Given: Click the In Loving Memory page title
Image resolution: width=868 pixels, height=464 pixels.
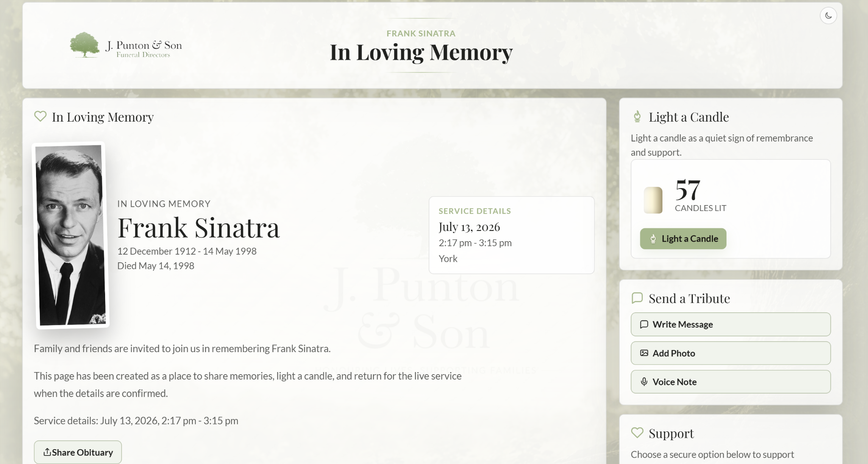Looking at the screenshot, I should (x=421, y=52).
